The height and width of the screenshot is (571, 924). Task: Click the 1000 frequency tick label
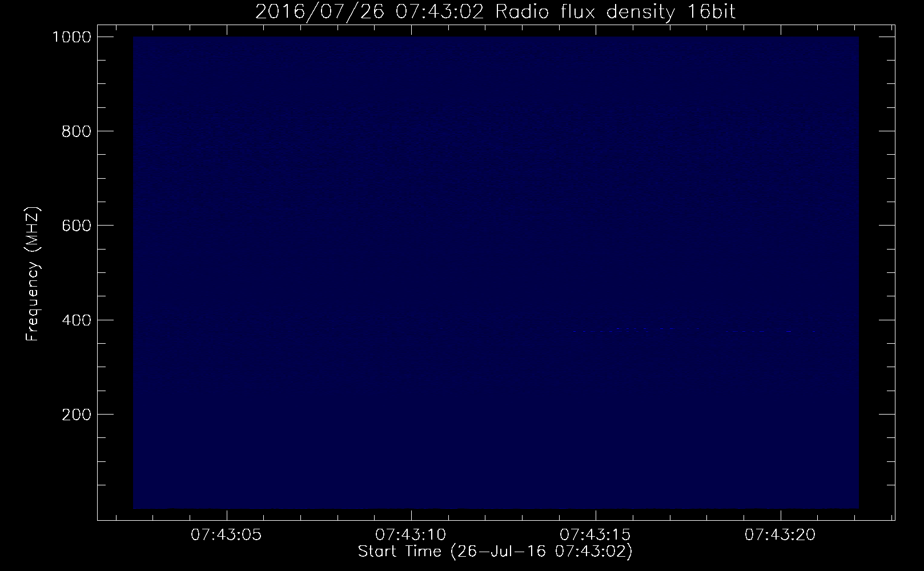[x=72, y=37]
